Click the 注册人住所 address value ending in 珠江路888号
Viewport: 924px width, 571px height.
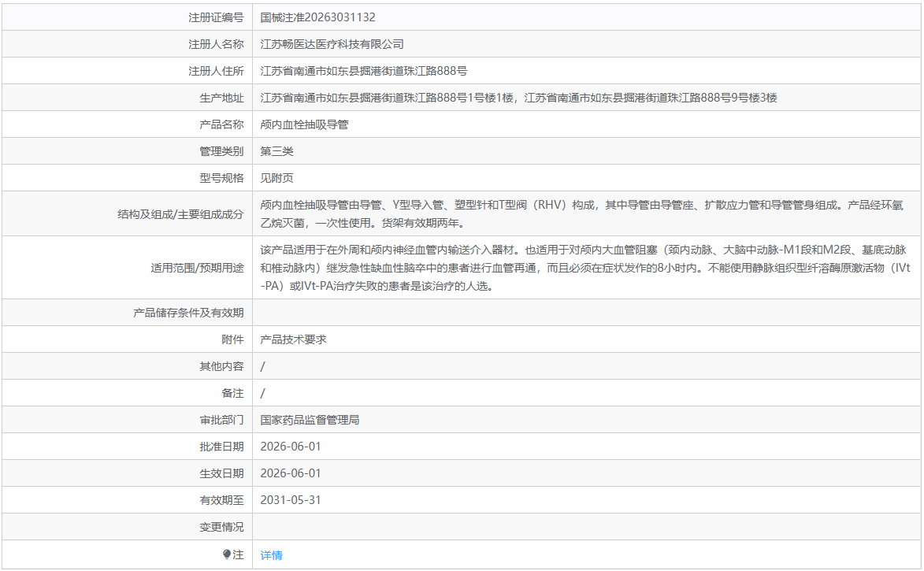[364, 72]
